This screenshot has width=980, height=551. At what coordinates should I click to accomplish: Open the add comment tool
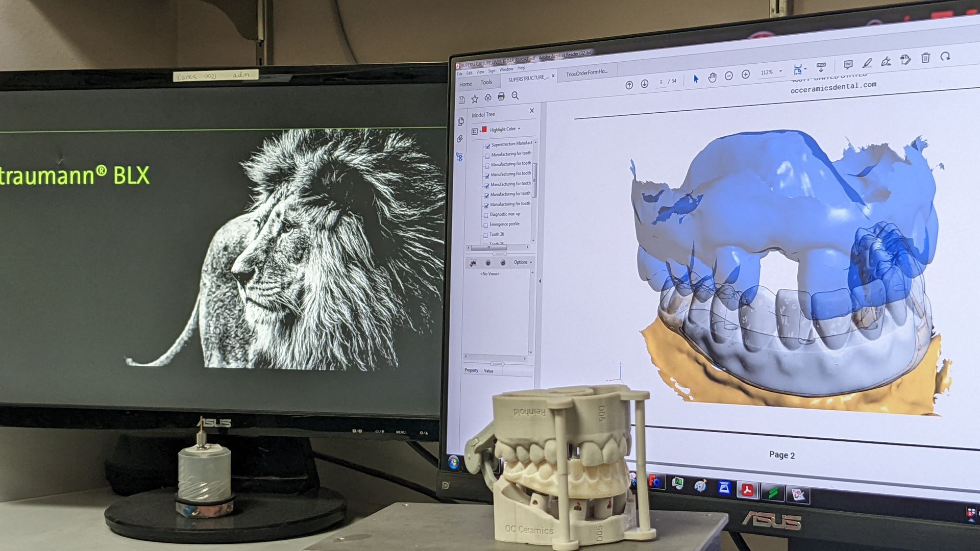(848, 65)
